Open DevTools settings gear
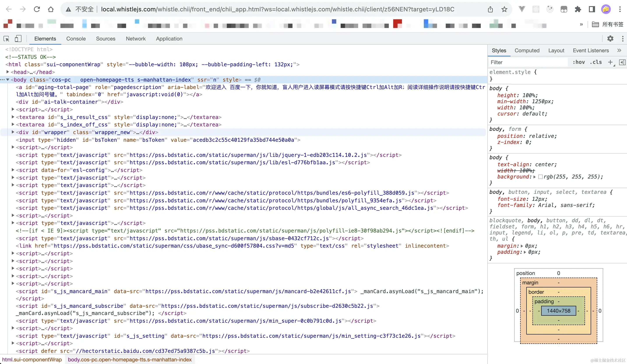 (610, 38)
